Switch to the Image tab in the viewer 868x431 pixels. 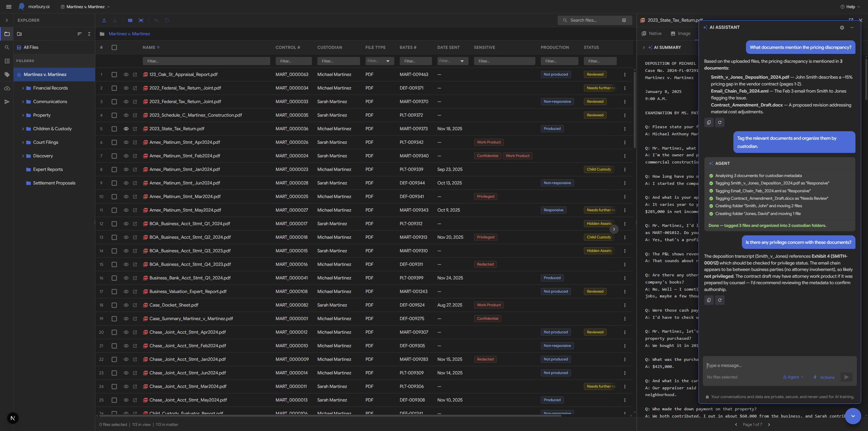pos(680,33)
